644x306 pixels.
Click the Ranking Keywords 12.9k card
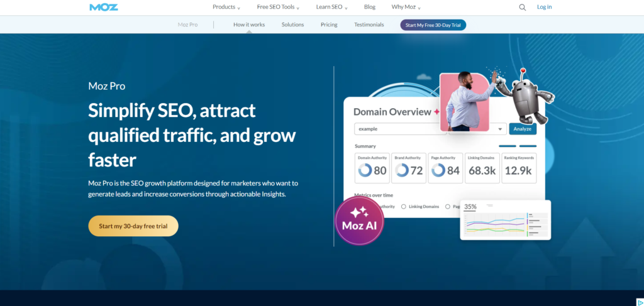519,168
